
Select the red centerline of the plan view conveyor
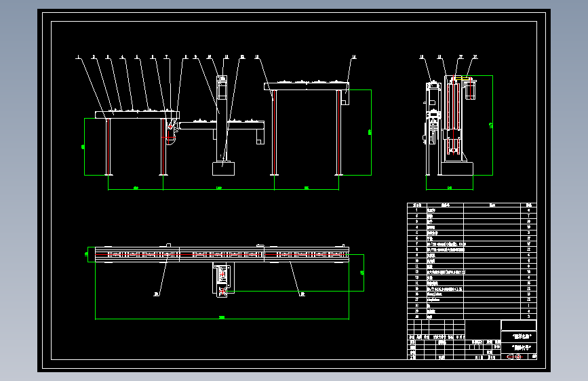[x=222, y=255]
